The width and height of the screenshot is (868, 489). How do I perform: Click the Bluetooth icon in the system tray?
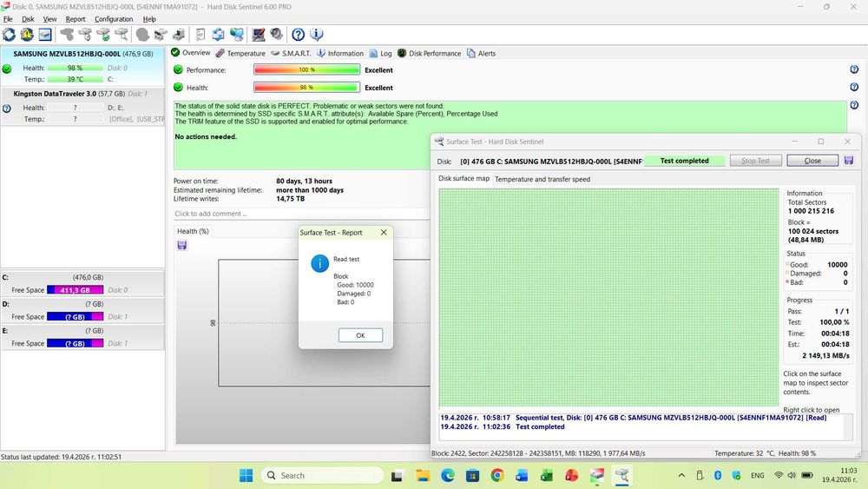[718, 475]
